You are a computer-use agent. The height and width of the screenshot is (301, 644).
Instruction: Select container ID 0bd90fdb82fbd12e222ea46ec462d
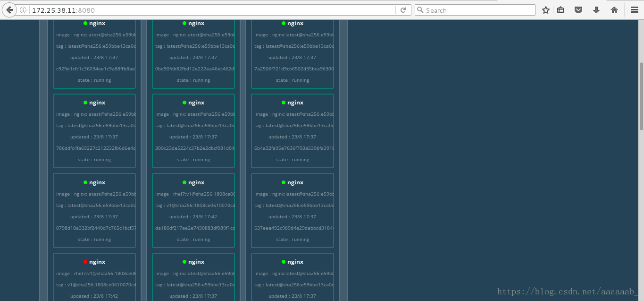click(x=195, y=69)
